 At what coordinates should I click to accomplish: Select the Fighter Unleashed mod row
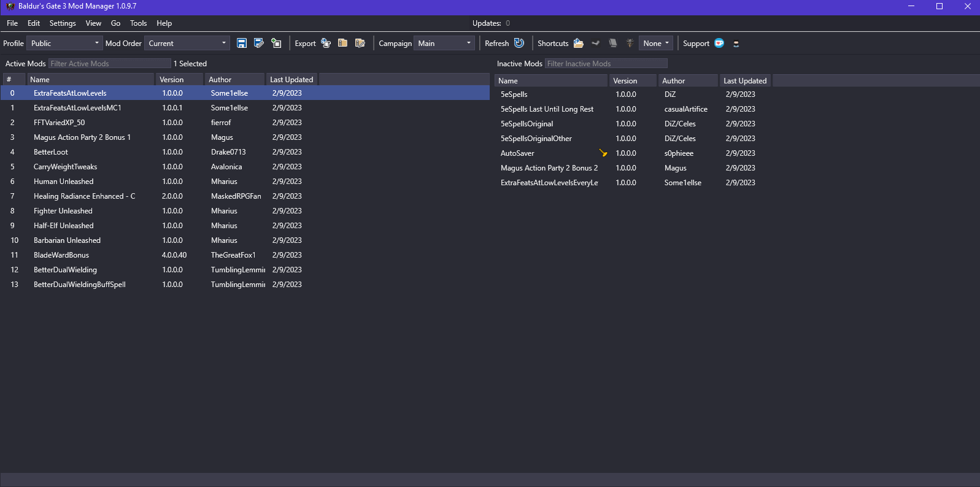245,210
